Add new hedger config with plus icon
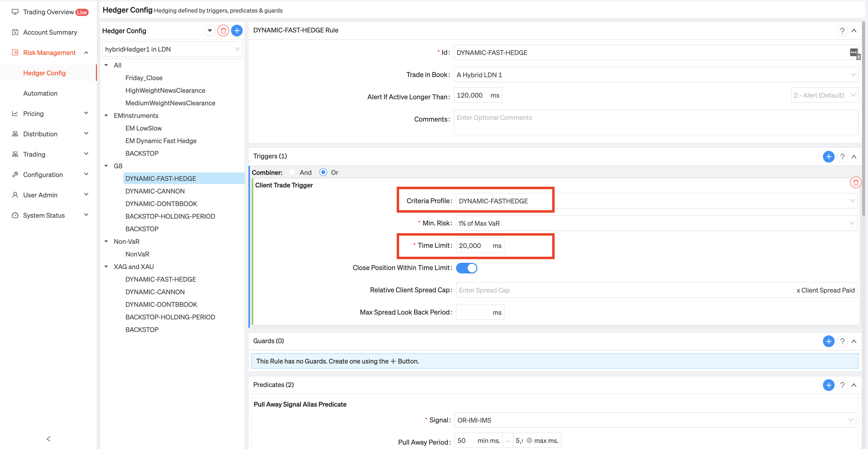 (237, 31)
